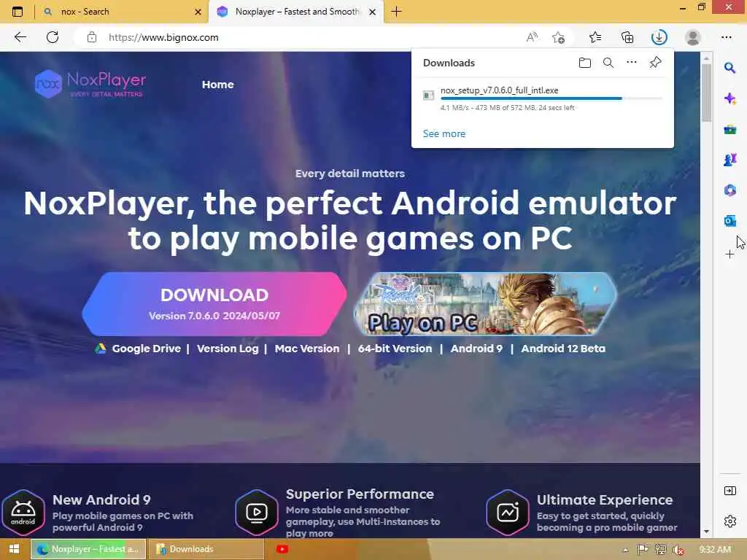
Task: View site information lock icon
Action: pos(92,37)
